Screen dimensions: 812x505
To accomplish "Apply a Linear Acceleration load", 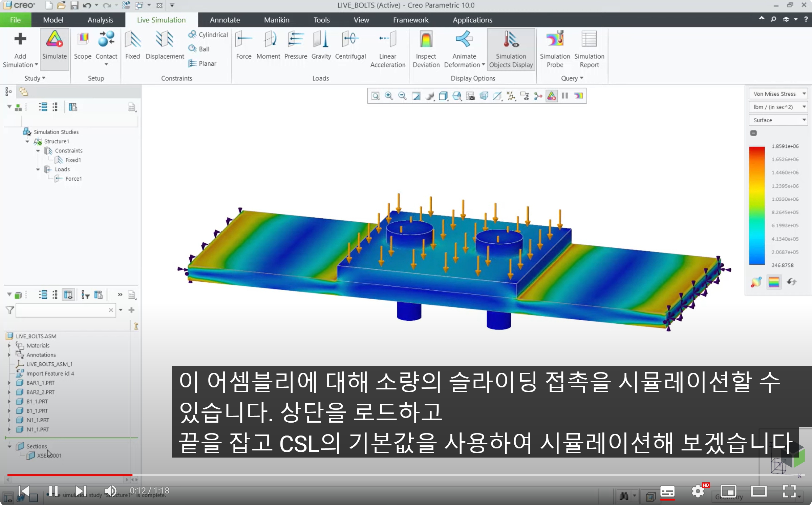I will pyautogui.click(x=388, y=49).
